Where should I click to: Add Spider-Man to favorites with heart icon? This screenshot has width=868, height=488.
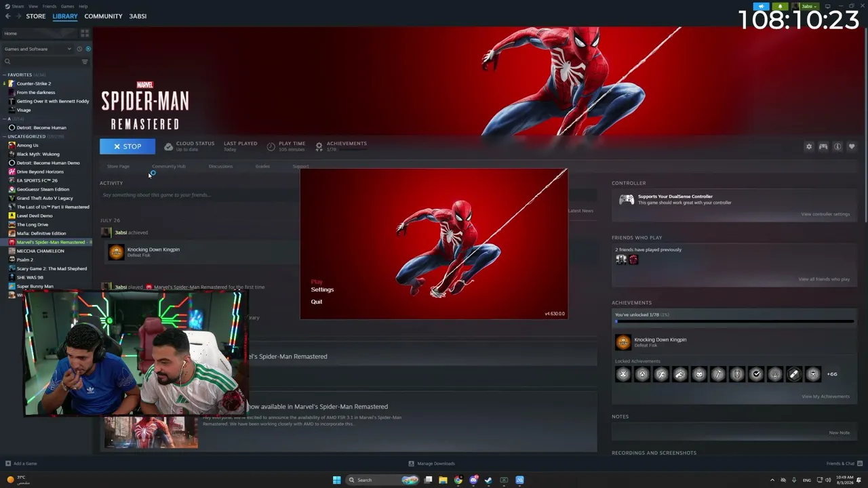pos(852,146)
